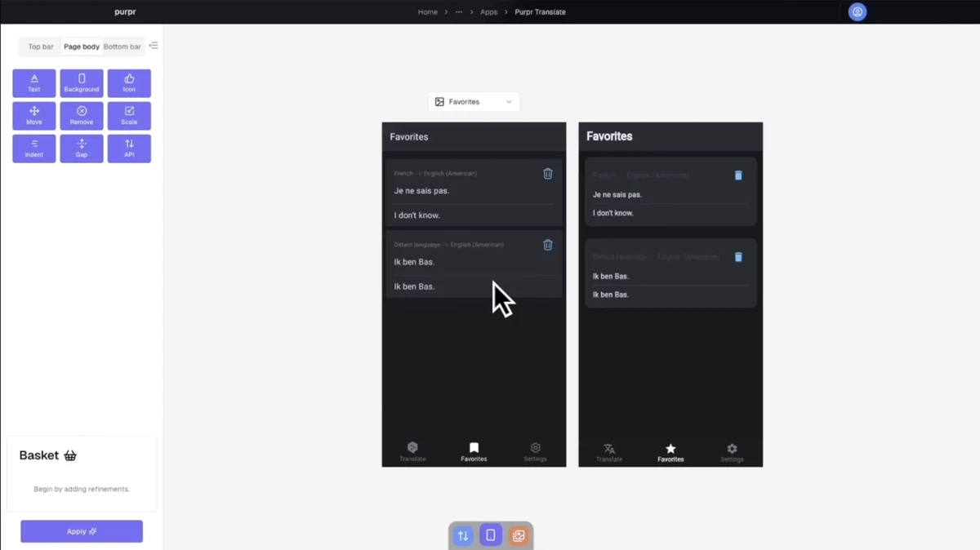Select the Icon refinement tool
The height and width of the screenshot is (550, 980).
129,83
